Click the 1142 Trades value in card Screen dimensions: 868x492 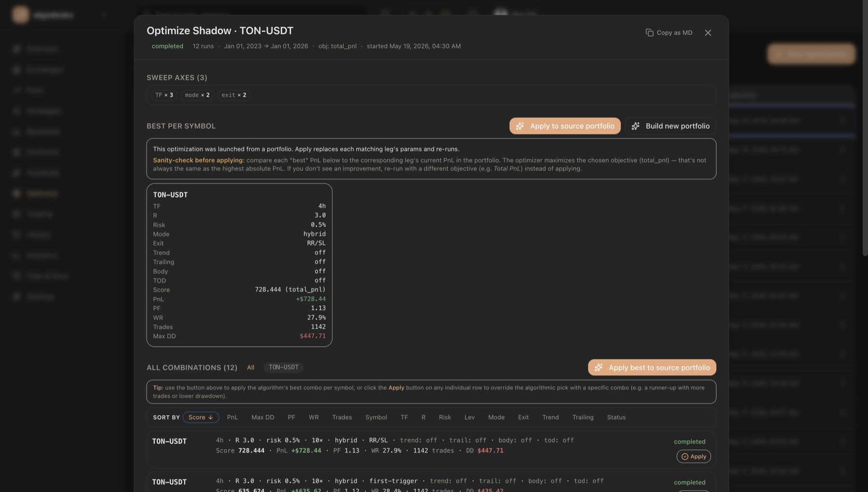[x=318, y=327]
